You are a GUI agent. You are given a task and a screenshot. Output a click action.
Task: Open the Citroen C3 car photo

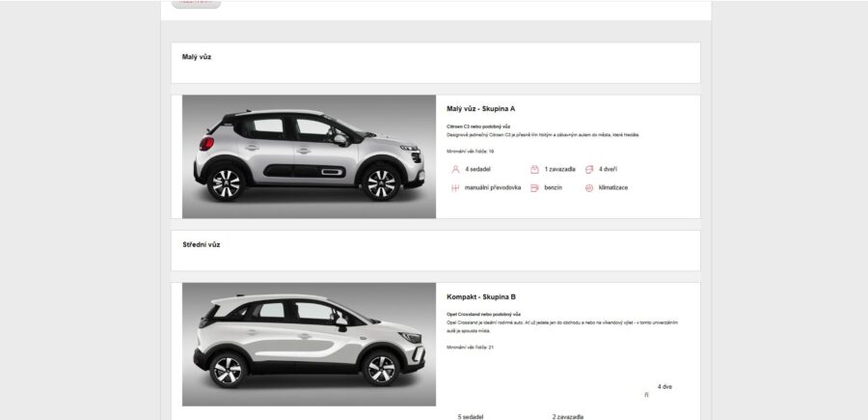tap(309, 156)
